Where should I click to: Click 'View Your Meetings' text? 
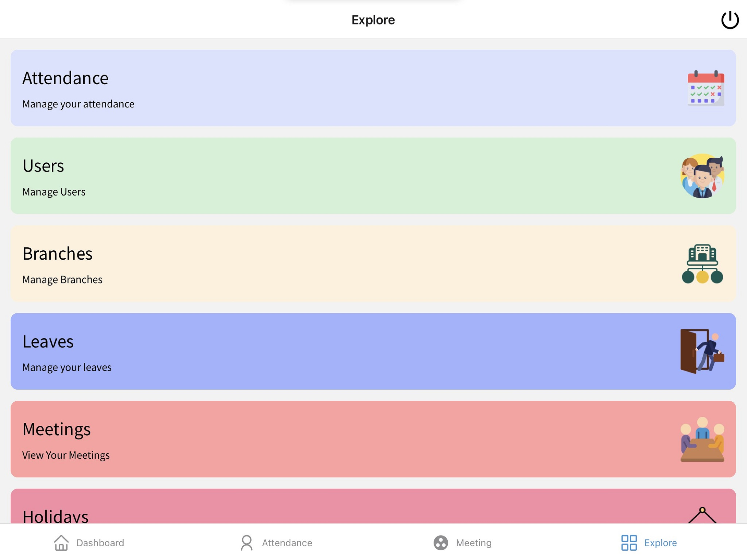pos(66,455)
